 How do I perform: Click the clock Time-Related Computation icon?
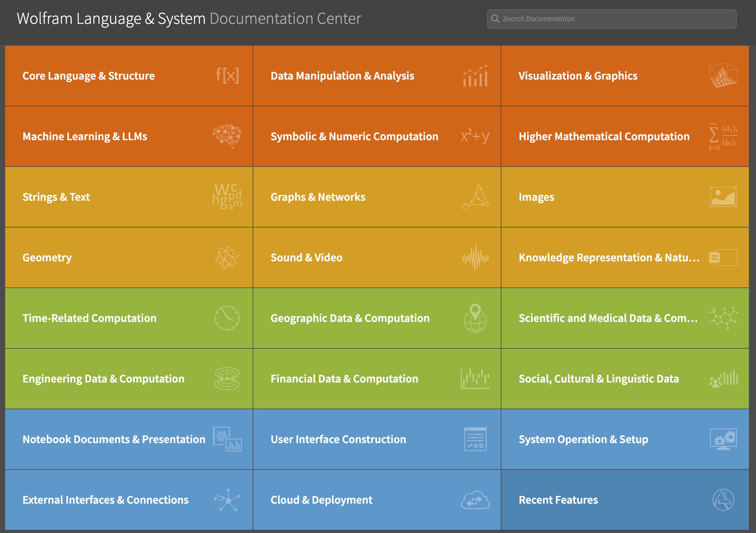pyautogui.click(x=227, y=318)
